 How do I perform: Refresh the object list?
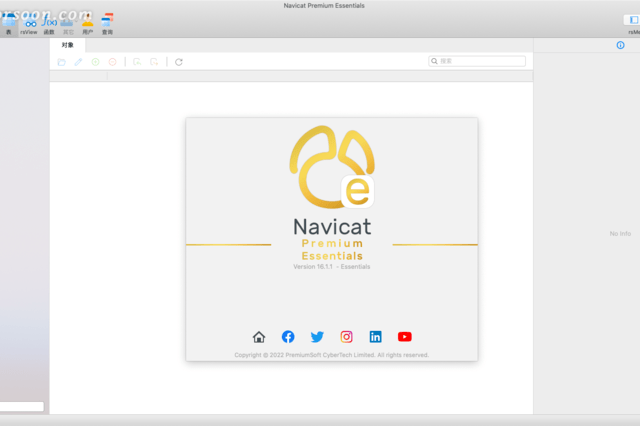coord(179,62)
